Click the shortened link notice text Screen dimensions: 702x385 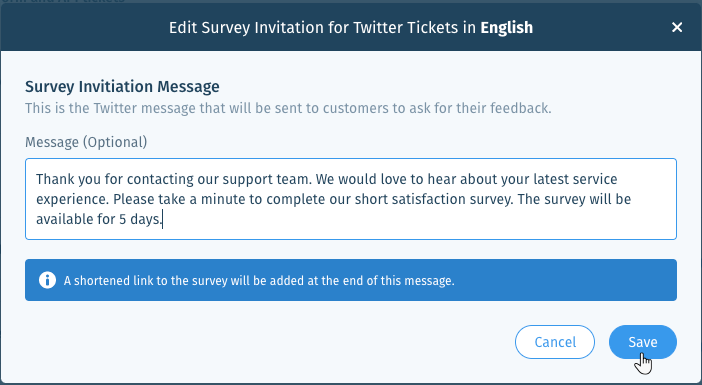point(259,281)
